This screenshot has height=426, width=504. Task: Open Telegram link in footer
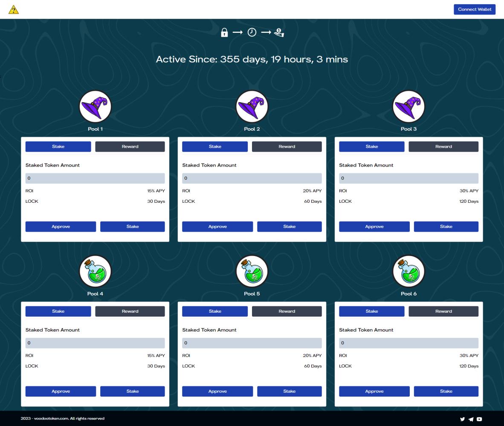click(x=471, y=419)
